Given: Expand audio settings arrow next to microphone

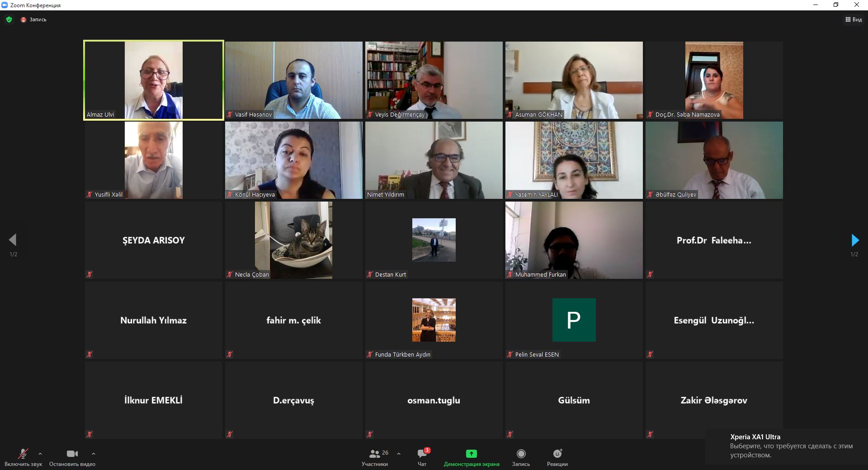Looking at the screenshot, I should (x=40, y=453).
